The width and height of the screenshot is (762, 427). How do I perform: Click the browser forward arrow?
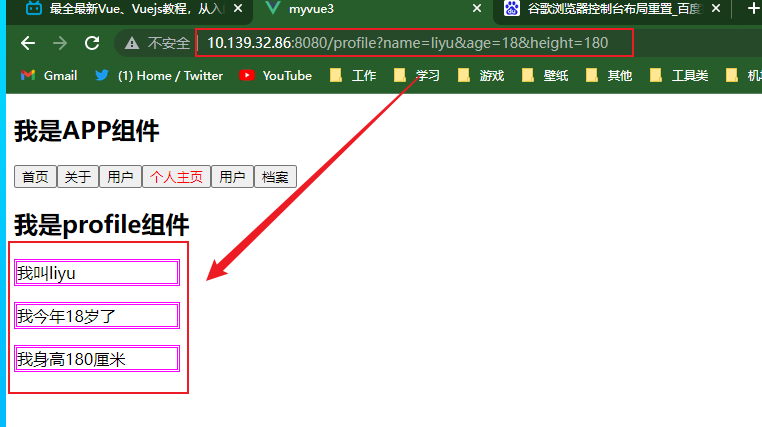(60, 43)
